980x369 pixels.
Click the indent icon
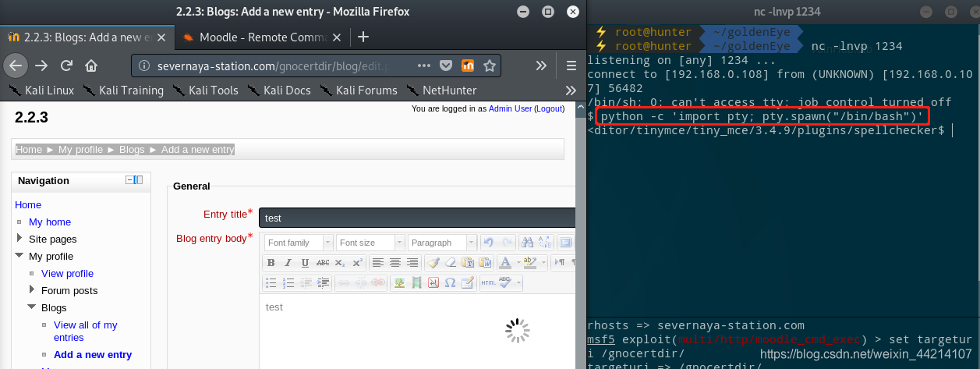click(322, 283)
